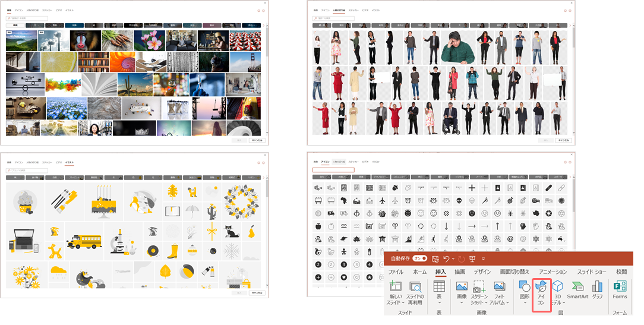Pick the Africa map icon
Image resolution: width=644 pixels, height=325 pixels.
point(344,200)
